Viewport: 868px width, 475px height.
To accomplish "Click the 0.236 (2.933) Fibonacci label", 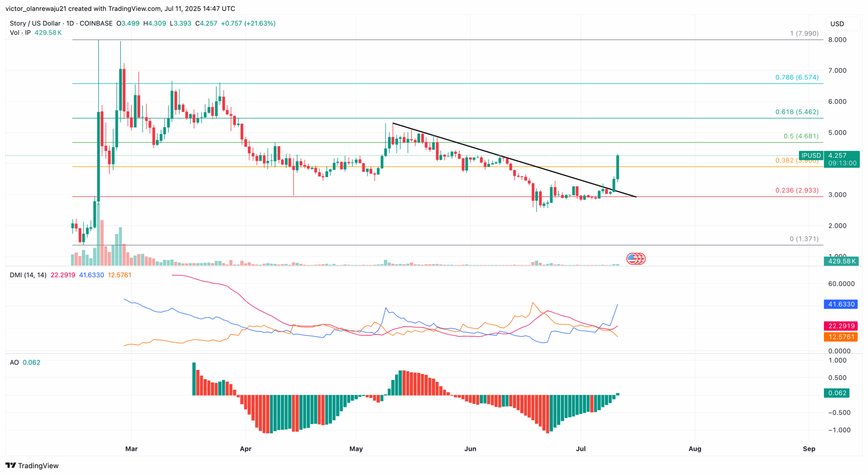I will coord(797,190).
